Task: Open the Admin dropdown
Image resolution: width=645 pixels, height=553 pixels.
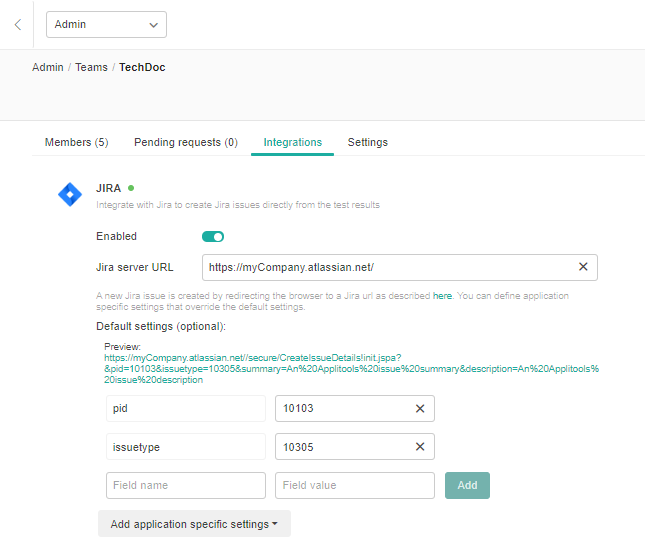Action: point(106,24)
